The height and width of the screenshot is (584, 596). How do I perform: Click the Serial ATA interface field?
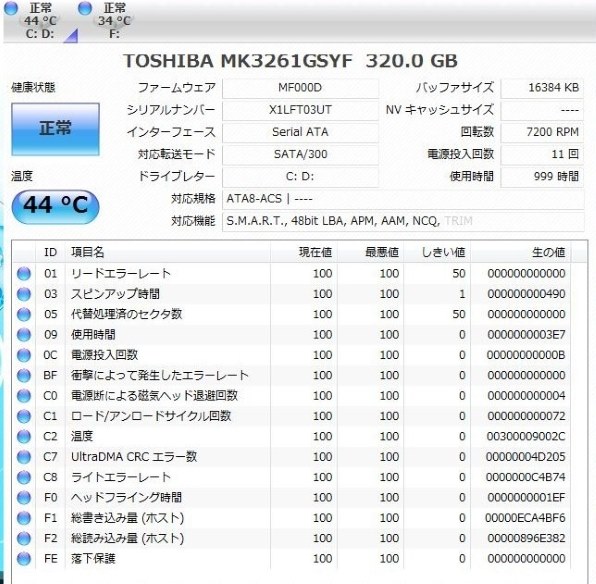tap(300, 132)
